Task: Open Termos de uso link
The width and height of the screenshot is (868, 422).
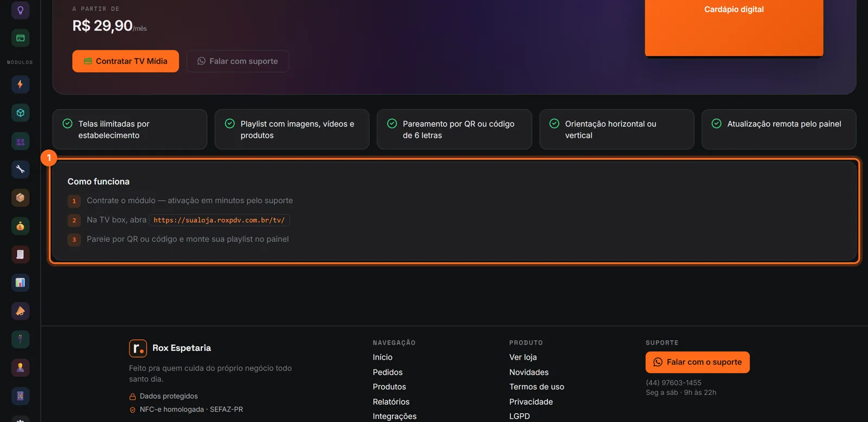Action: [537, 387]
